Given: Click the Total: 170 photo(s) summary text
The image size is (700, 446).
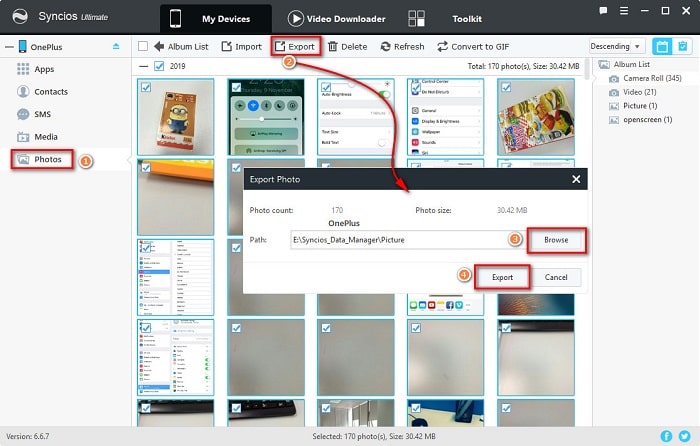Looking at the screenshot, I should coord(523,66).
